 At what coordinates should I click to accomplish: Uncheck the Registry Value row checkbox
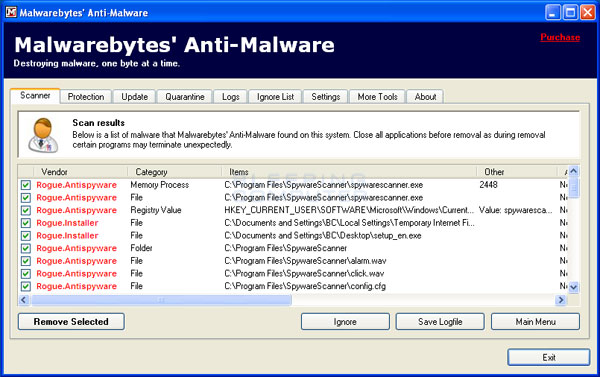26,211
